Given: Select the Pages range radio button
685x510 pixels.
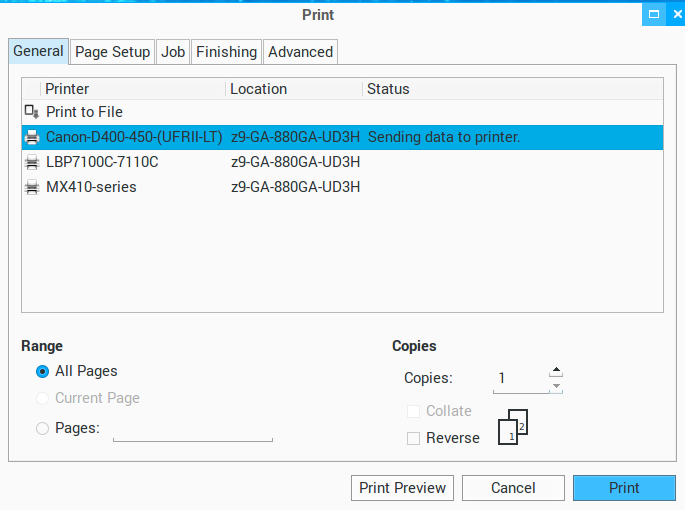Looking at the screenshot, I should click(x=42, y=429).
